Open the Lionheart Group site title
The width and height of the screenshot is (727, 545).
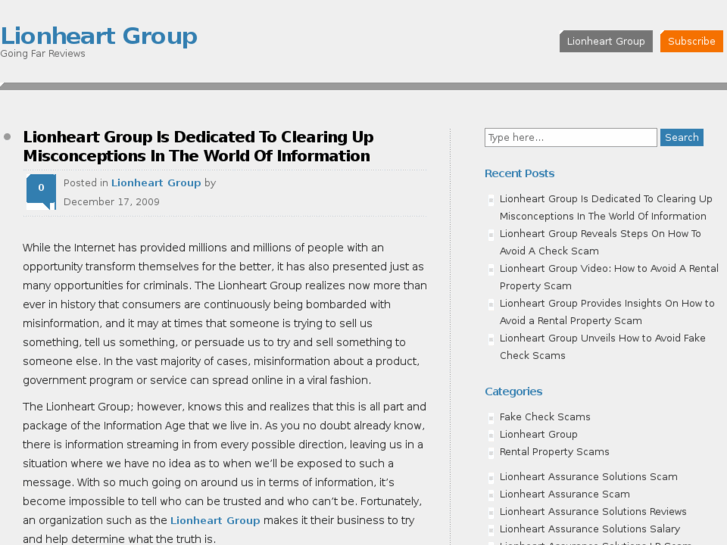[99, 36]
